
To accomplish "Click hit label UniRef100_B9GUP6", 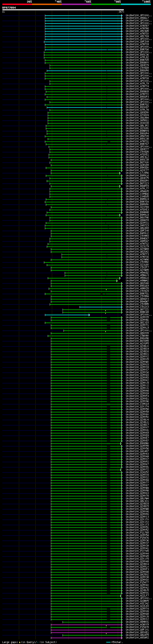I will 137,70.
